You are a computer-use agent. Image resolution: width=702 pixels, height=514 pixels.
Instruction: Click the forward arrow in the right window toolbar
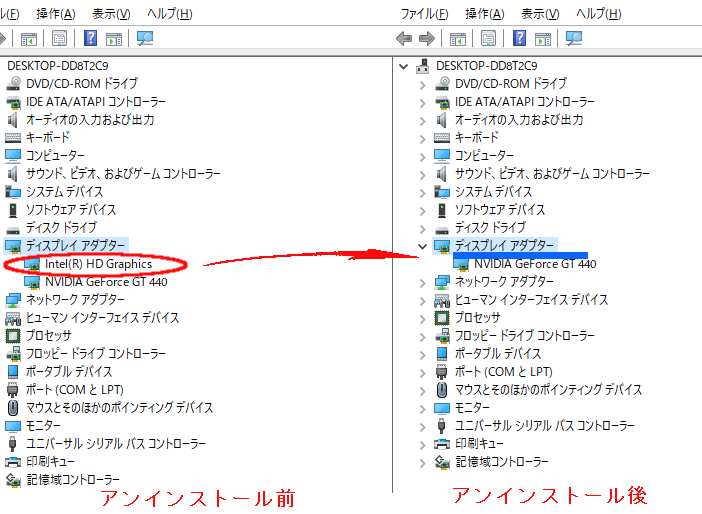[426, 38]
